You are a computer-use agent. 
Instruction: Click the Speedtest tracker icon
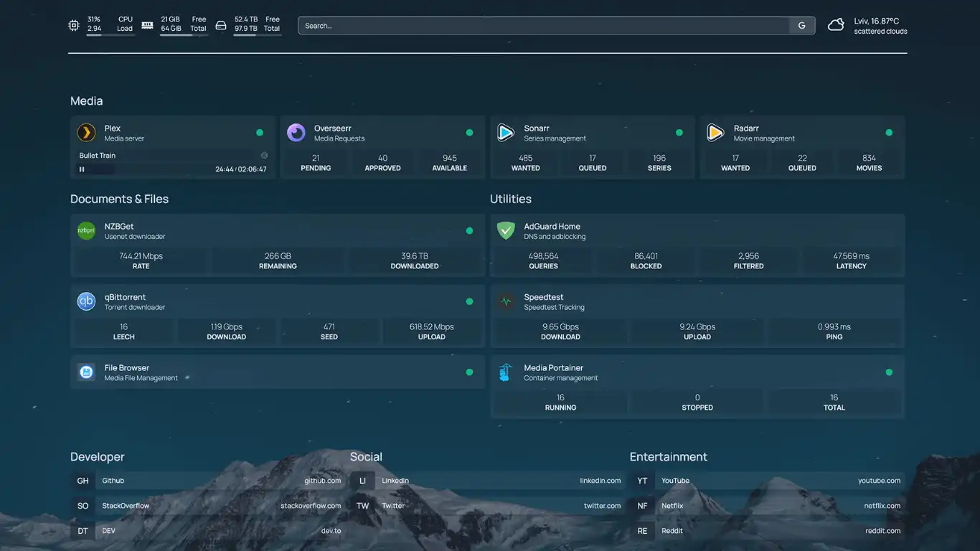tap(506, 301)
